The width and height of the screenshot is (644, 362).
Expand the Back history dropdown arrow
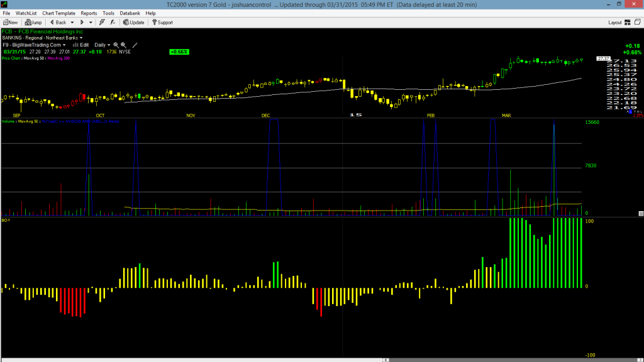point(72,23)
